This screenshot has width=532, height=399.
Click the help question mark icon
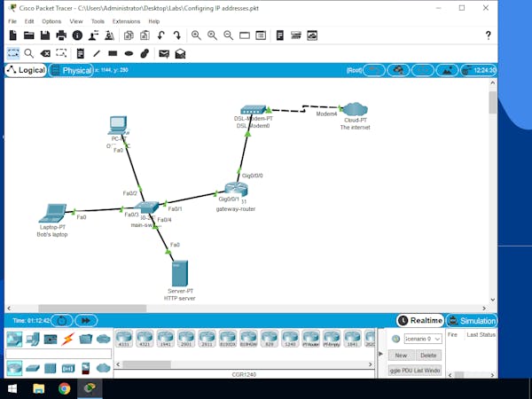click(488, 35)
